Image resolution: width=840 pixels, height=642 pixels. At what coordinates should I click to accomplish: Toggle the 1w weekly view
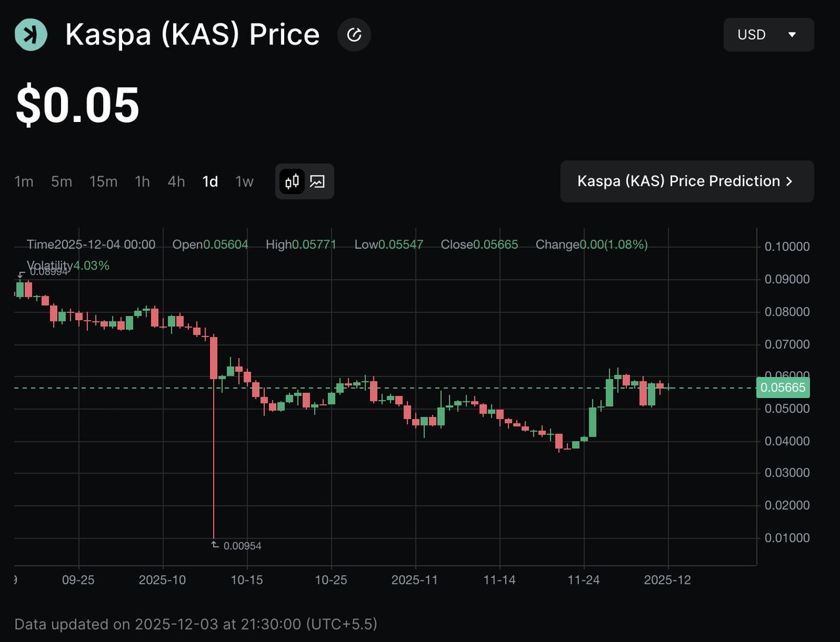coord(243,182)
